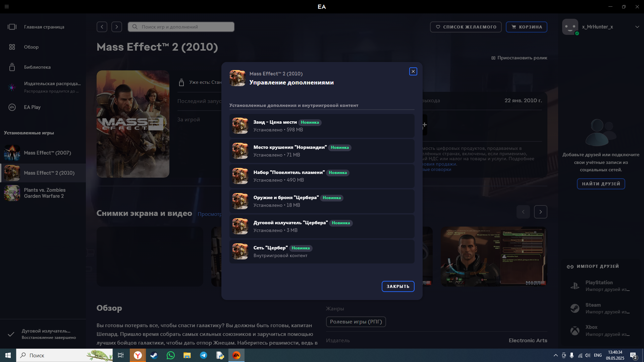Select Набор "Повелитель пламени" add-on
Viewport: 644px width, 362px height.
click(x=322, y=176)
